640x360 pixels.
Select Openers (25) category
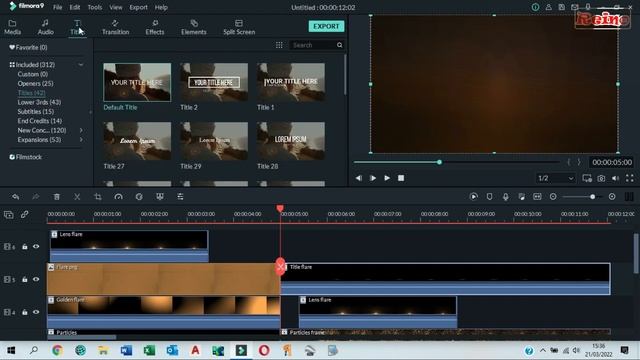pyautogui.click(x=35, y=83)
